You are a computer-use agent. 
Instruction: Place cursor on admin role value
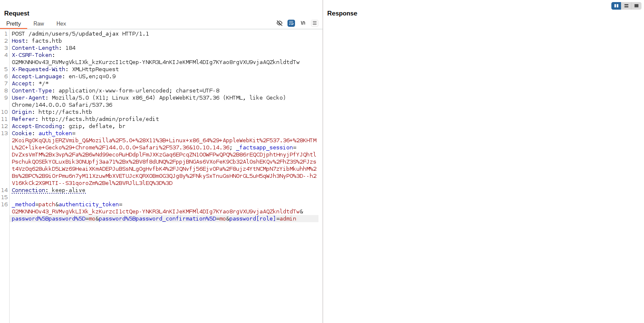click(288, 219)
